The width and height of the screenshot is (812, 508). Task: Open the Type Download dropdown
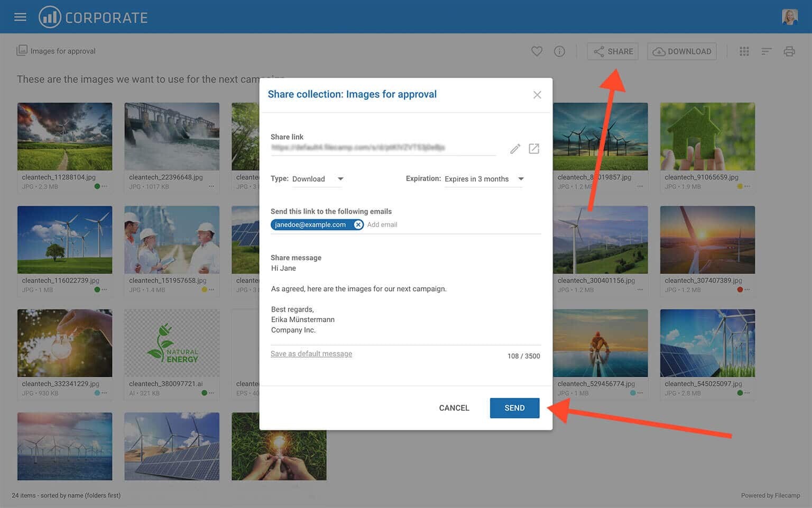tap(318, 179)
